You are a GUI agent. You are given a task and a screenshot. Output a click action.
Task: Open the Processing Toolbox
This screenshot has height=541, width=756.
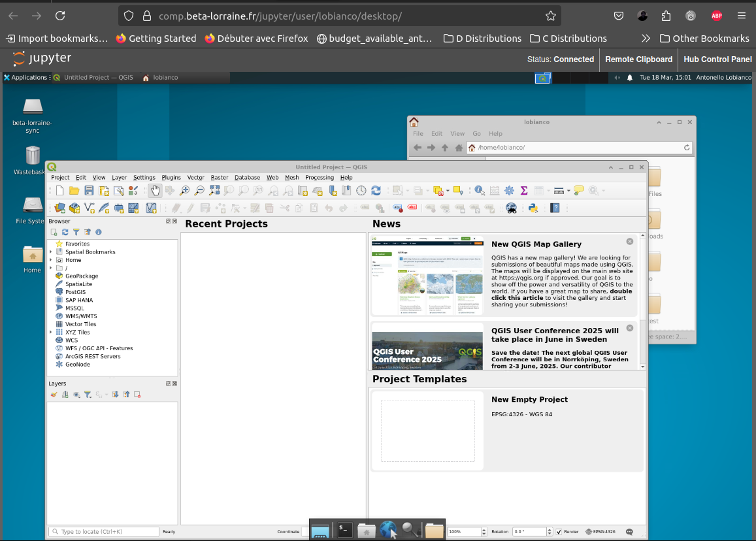pyautogui.click(x=510, y=191)
